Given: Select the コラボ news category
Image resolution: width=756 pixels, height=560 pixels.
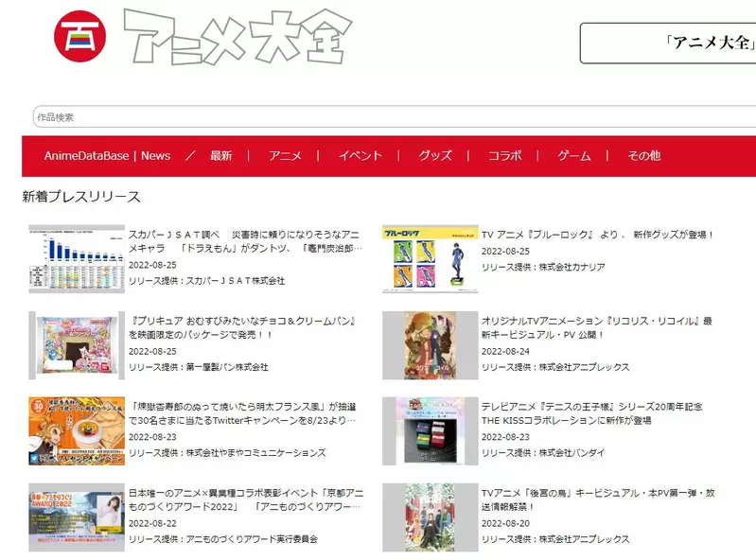Looking at the screenshot, I should point(505,156).
